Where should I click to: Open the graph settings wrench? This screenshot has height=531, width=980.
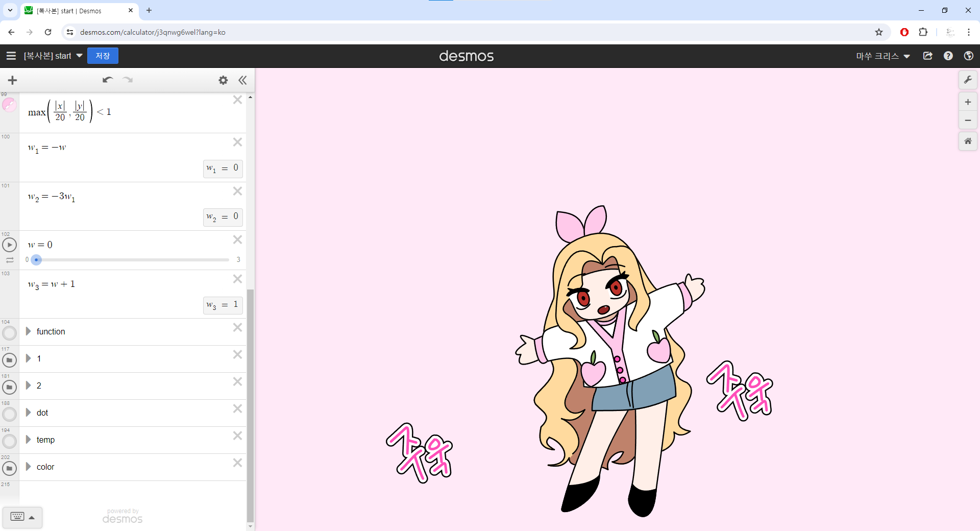coord(968,80)
